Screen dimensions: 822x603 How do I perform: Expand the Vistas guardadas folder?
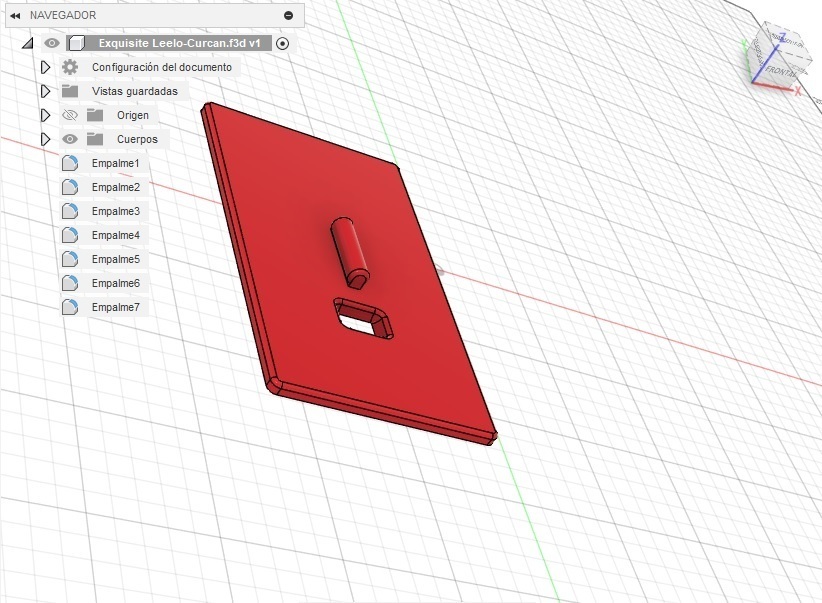pyautogui.click(x=46, y=91)
